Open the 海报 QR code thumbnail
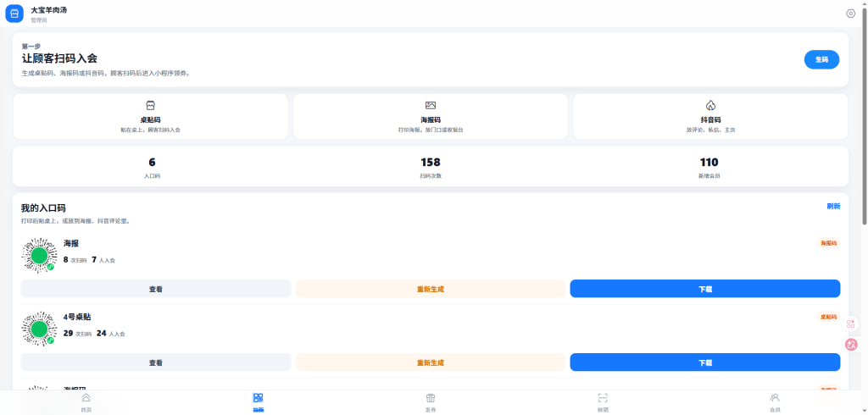This screenshot has width=868, height=415. point(39,255)
